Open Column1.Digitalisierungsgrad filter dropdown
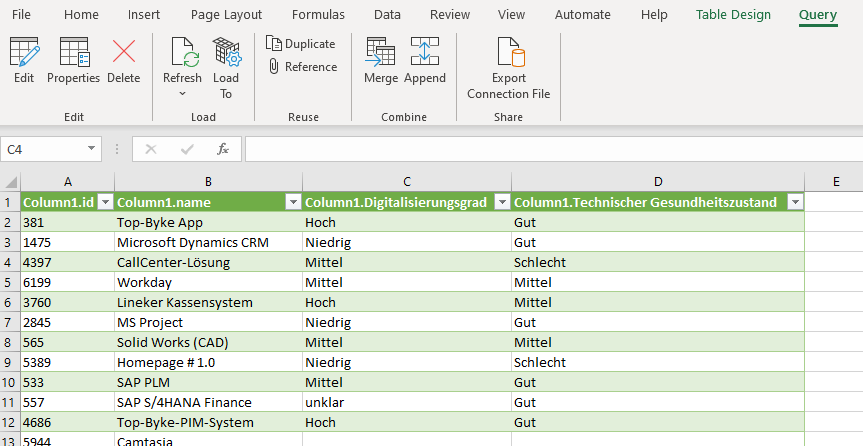Viewport: 863px width, 446px height. 500,202
